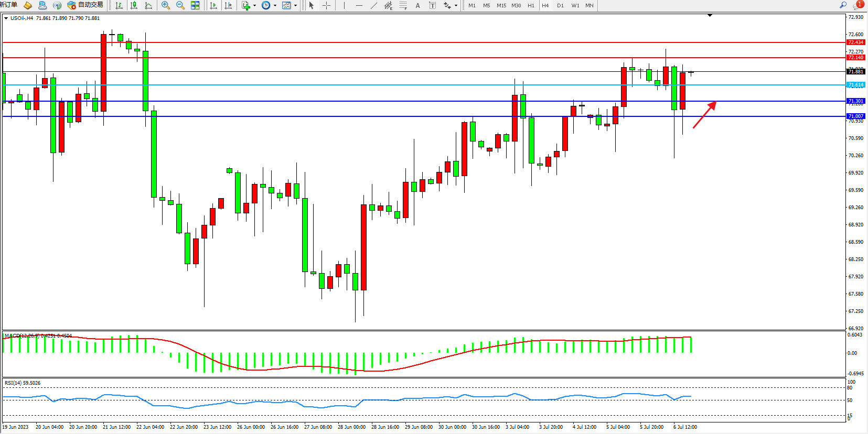868x434 pixels.
Task: Switch to the D1 timeframe
Action: (560, 5)
